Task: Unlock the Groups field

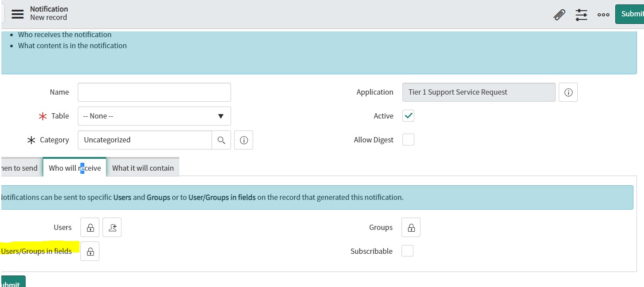Action: pyautogui.click(x=411, y=227)
